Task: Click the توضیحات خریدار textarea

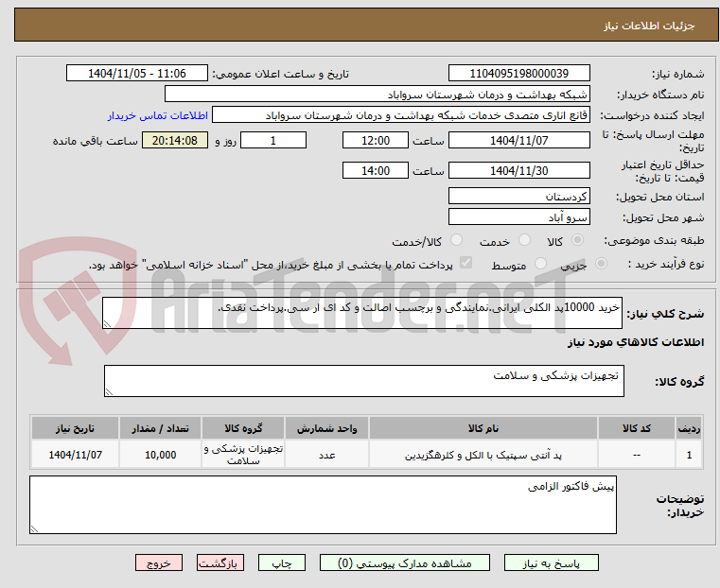Action: 323,505
